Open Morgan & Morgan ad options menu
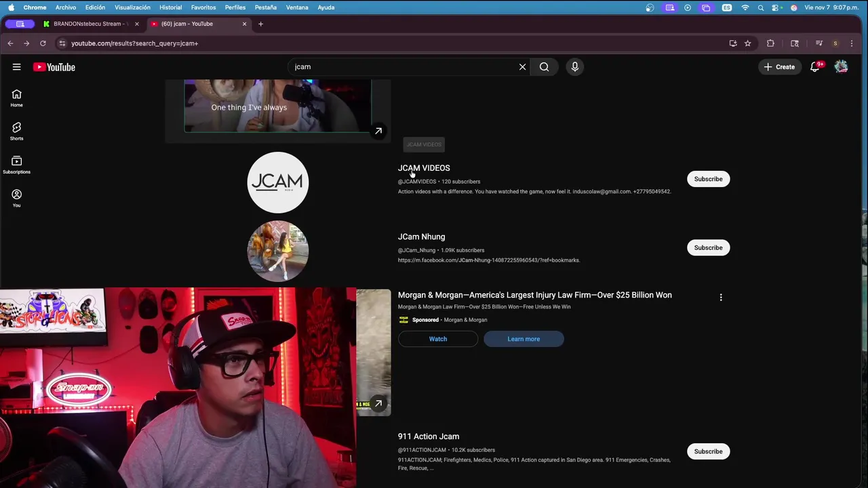The image size is (868, 488). (721, 297)
